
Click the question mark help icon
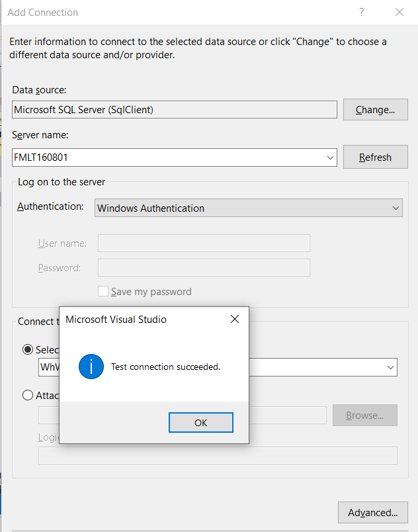click(x=362, y=12)
